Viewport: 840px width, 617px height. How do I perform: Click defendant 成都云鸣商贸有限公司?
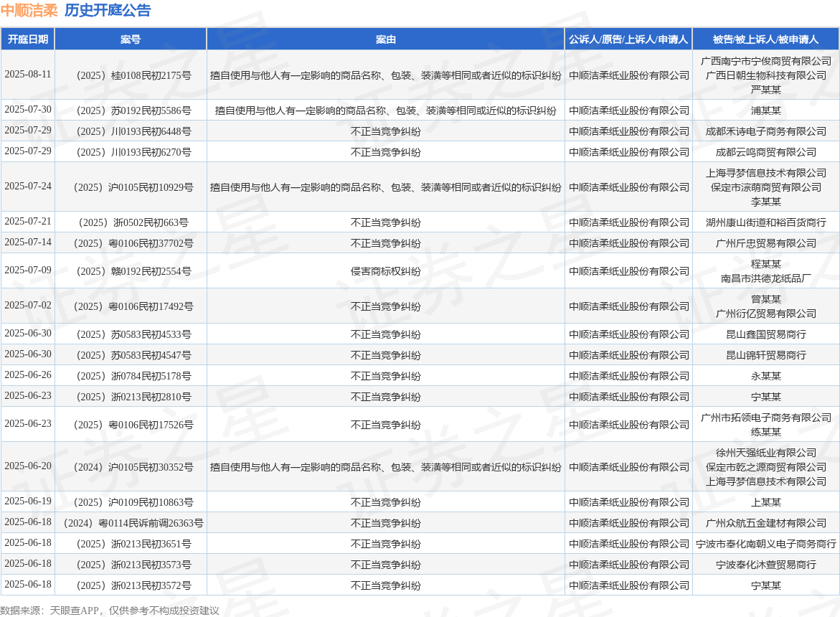pyautogui.click(x=766, y=152)
